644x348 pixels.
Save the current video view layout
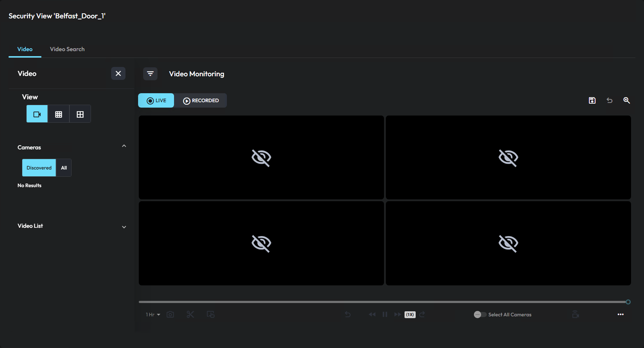point(592,100)
